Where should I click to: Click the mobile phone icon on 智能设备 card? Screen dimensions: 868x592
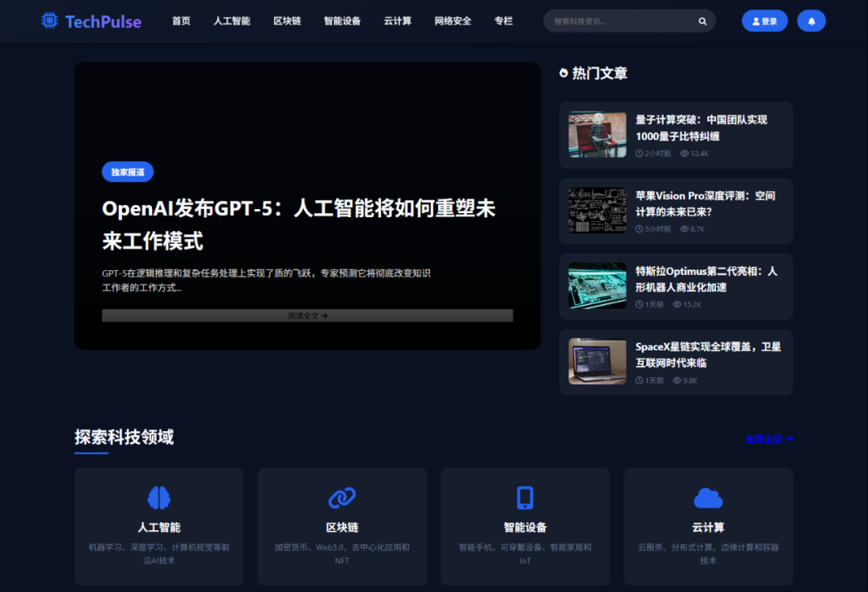coord(525,497)
